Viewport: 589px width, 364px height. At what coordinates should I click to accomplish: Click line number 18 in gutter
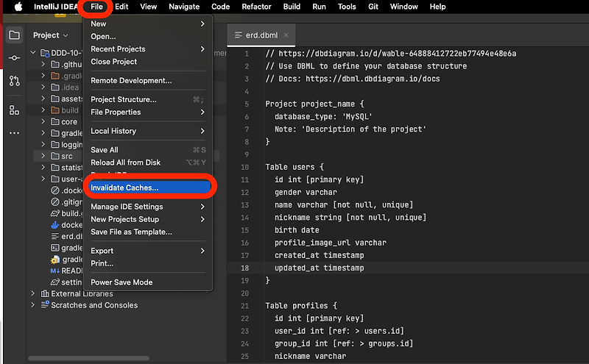(x=244, y=268)
